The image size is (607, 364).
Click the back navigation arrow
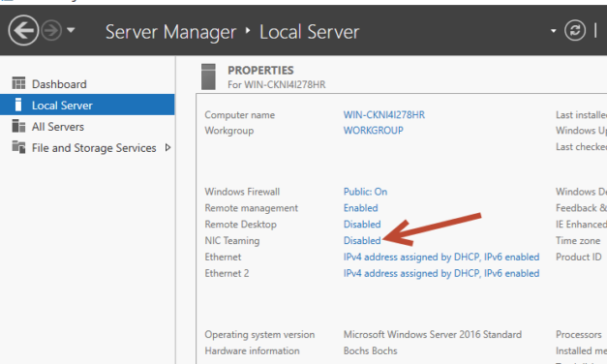point(23,30)
